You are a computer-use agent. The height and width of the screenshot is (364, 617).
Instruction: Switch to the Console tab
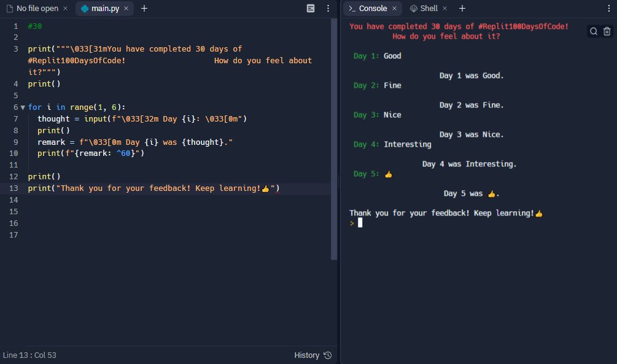point(372,8)
